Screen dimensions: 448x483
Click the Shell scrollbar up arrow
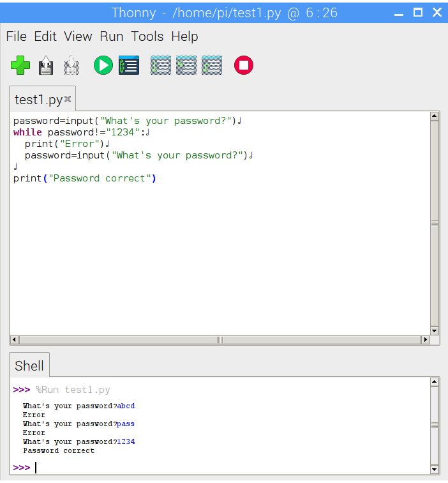click(x=434, y=381)
